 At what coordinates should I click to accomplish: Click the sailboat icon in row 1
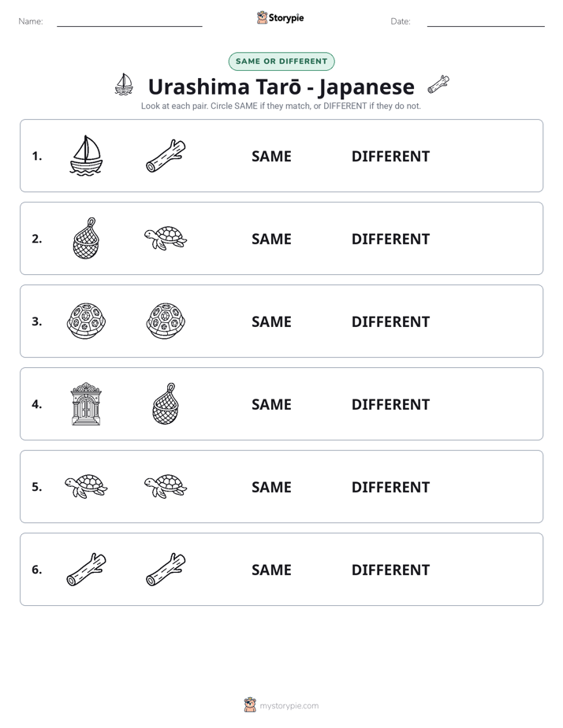pyautogui.click(x=86, y=155)
